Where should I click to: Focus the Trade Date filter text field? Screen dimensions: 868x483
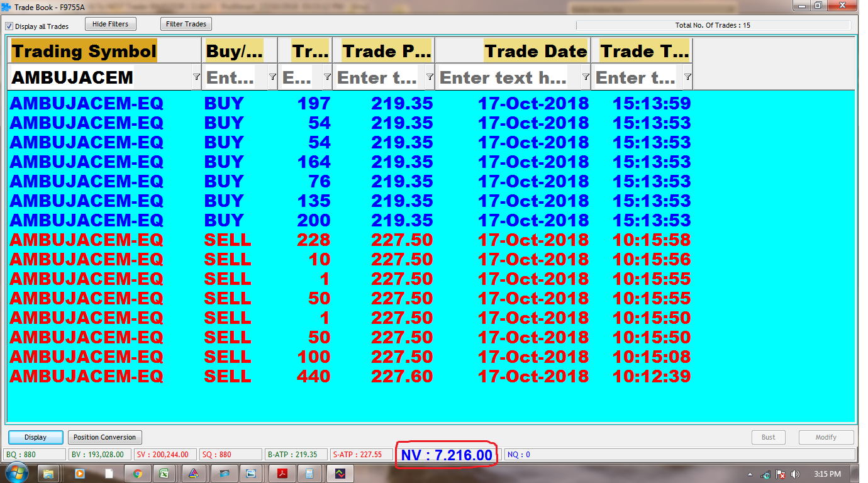509,77
